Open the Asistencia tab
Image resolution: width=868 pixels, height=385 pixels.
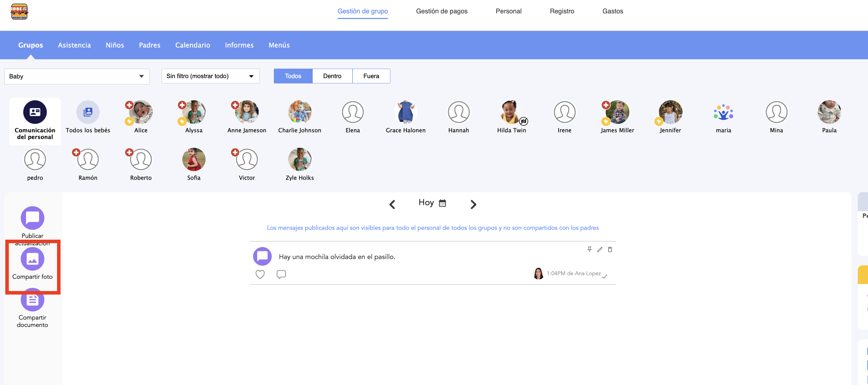(74, 45)
